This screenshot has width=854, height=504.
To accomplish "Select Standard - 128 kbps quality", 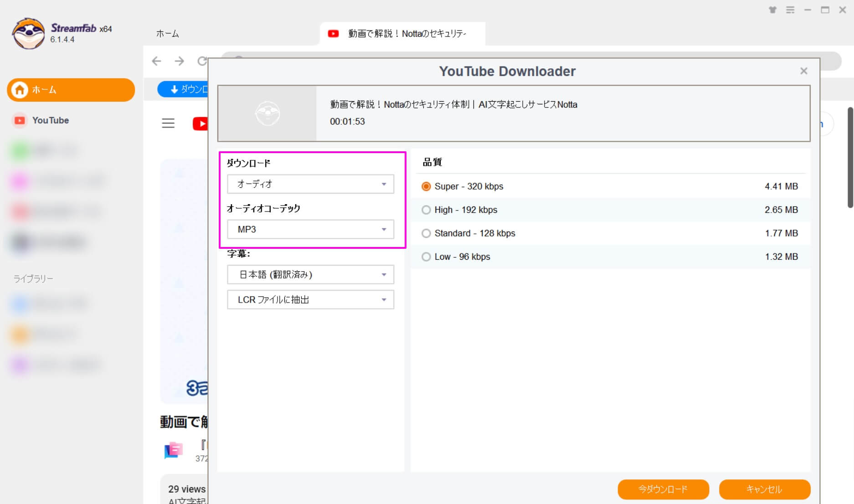I will pos(426,233).
